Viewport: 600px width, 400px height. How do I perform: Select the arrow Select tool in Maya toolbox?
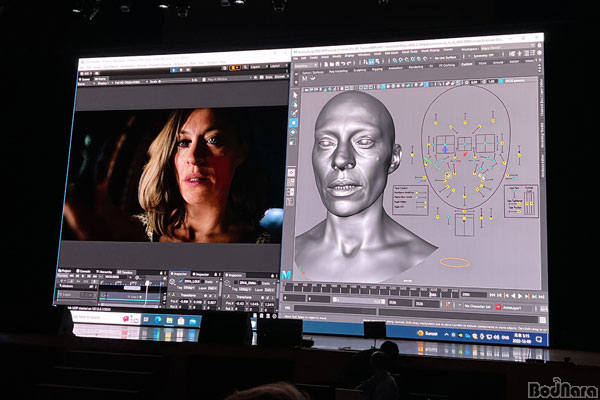point(295,95)
